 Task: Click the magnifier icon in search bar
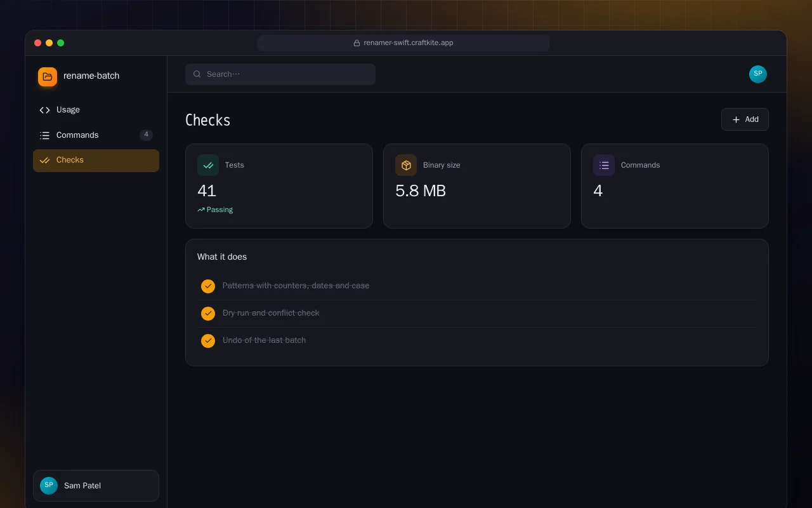point(197,74)
